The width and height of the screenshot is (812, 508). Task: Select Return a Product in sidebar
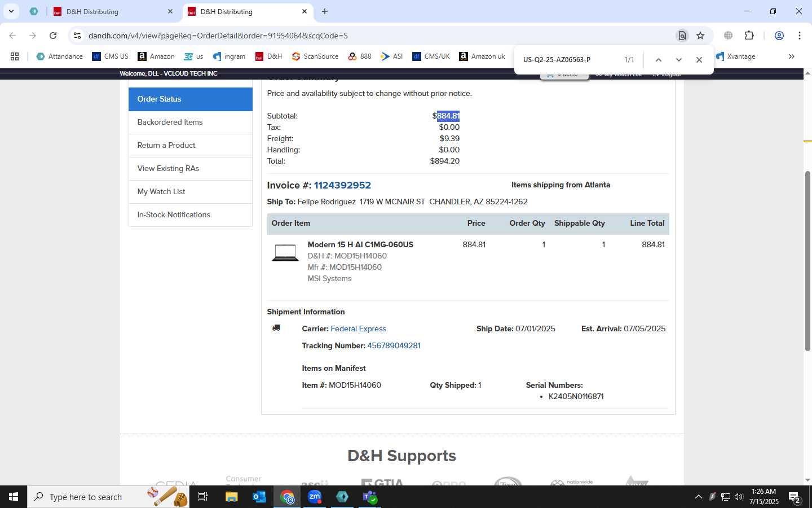[191, 145]
